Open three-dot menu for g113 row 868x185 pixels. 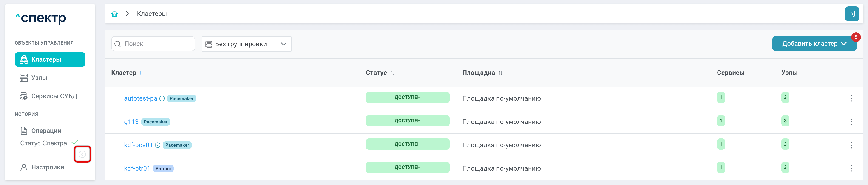[851, 122]
